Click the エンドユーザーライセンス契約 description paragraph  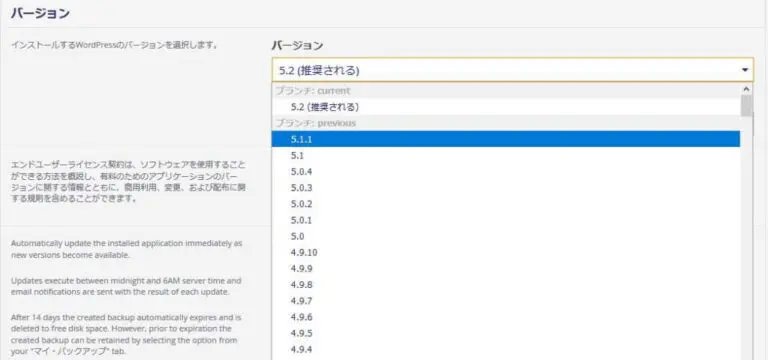click(128, 182)
